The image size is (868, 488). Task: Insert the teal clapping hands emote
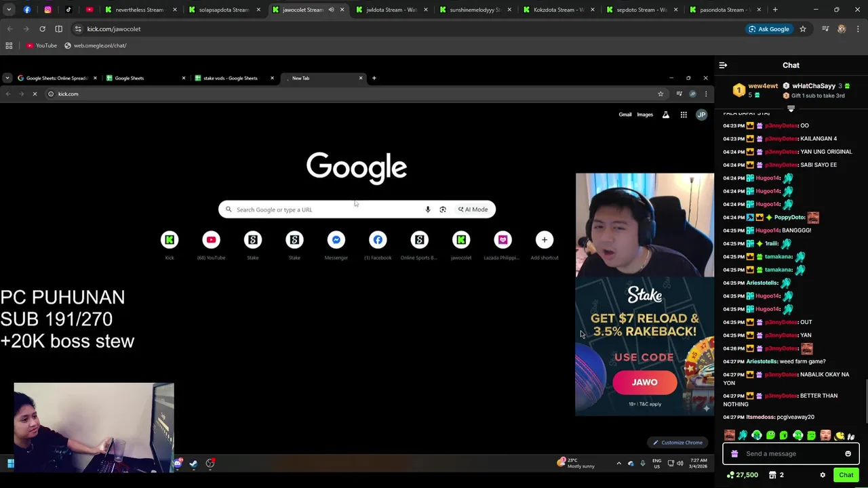(x=743, y=435)
